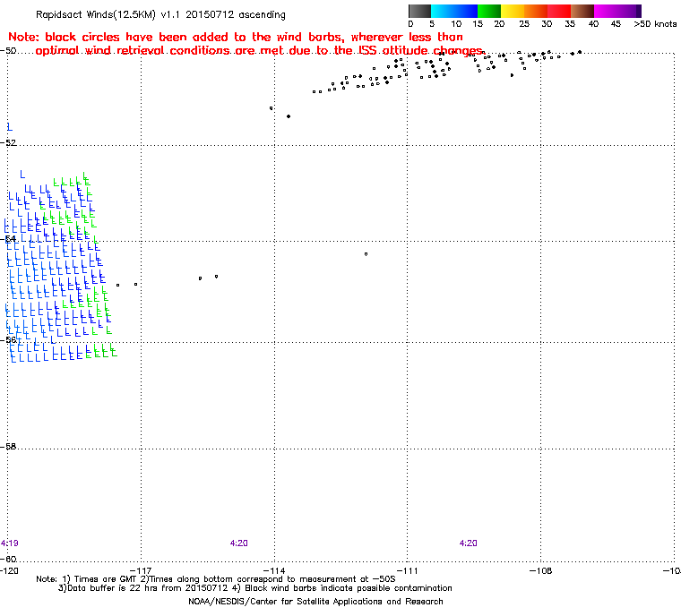This screenshot has width=681, height=616.
Task: Click the green 15–20 knots color segment
Action: [x=489, y=11]
